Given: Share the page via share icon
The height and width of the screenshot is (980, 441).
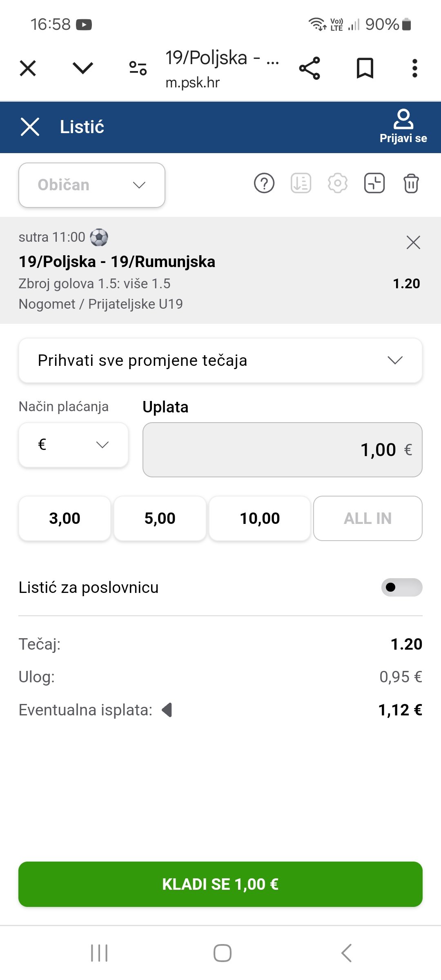Looking at the screenshot, I should [310, 68].
